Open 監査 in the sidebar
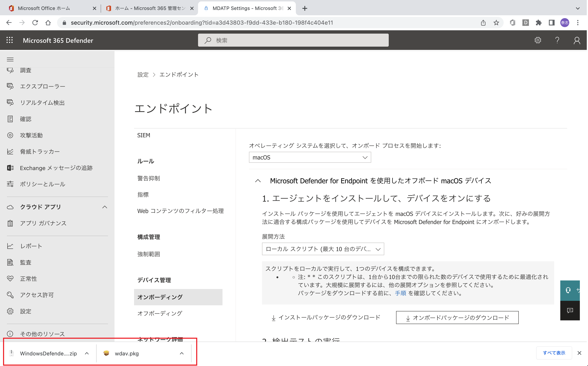Screen dimensions: 588x366 click(26, 262)
